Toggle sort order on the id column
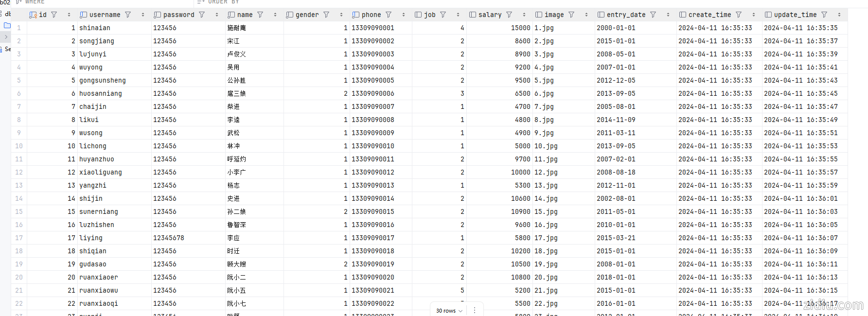This screenshot has width=868, height=316. [x=69, y=15]
